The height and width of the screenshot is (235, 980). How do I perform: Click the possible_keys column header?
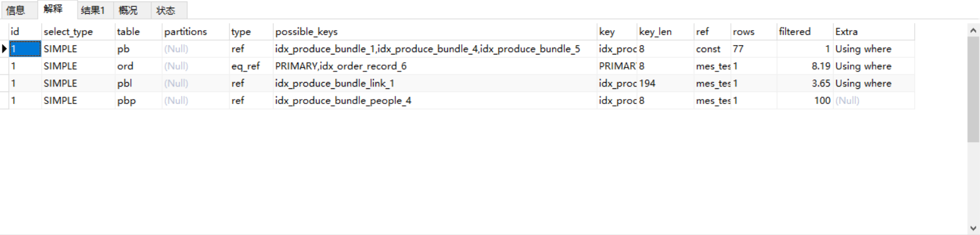[x=435, y=31]
